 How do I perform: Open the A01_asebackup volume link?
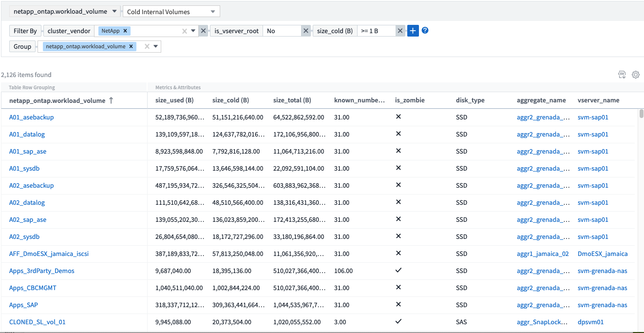pyautogui.click(x=31, y=118)
